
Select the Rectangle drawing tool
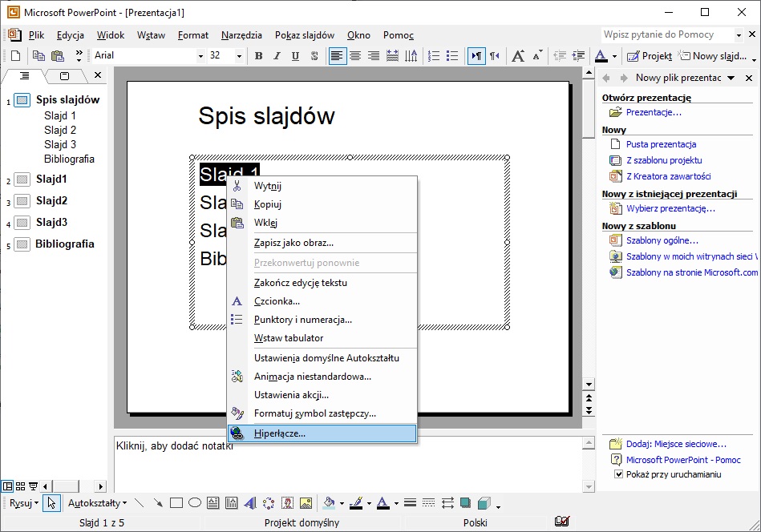[176, 503]
